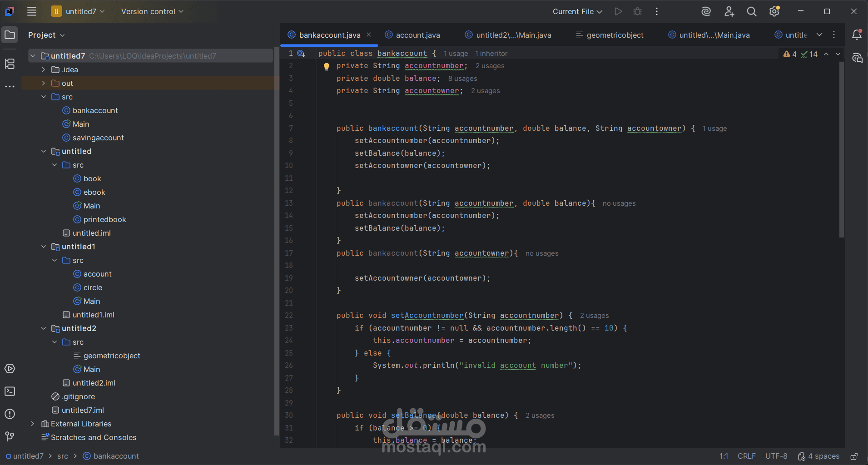Select savingaccount class in tree
Screen dimensions: 868x465
click(93, 138)
